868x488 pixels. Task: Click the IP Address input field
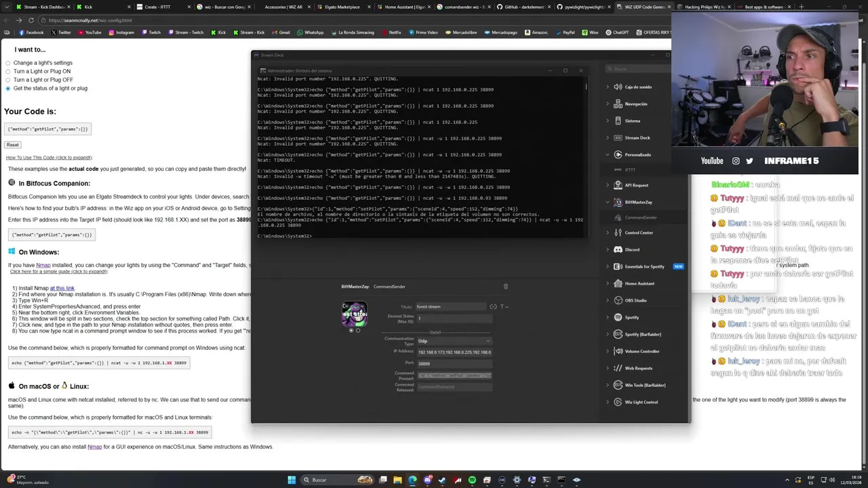[454, 352]
